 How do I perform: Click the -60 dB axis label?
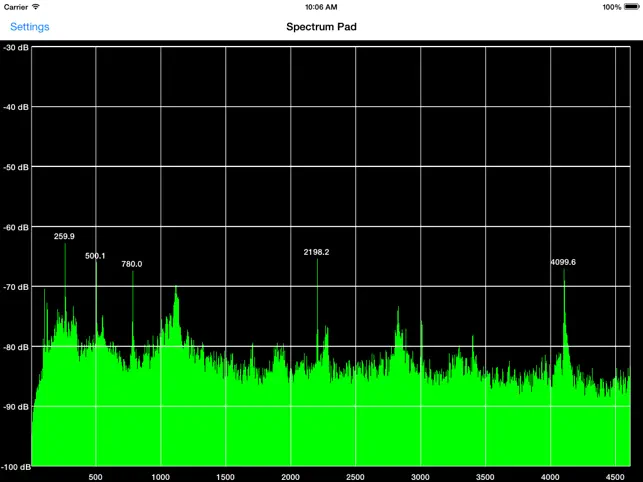click(16, 227)
